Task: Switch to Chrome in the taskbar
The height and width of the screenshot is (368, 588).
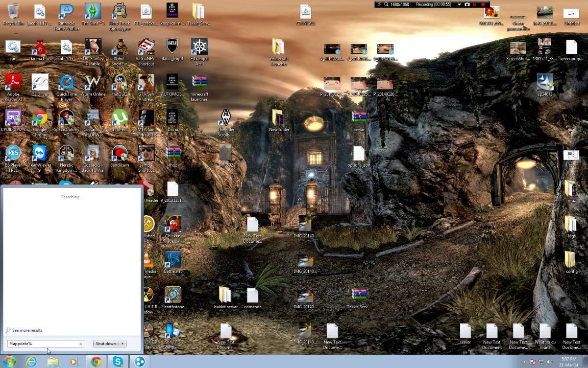Action: (x=96, y=362)
